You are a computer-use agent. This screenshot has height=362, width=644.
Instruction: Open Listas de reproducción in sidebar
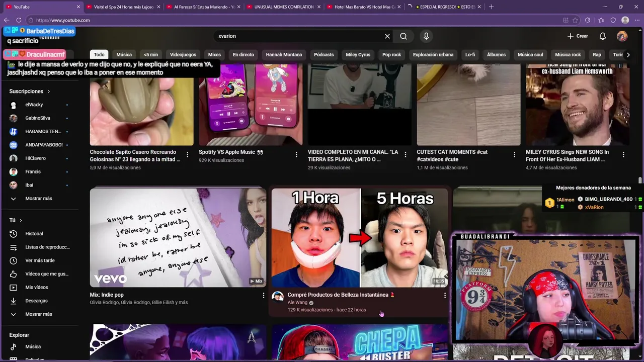click(x=39, y=247)
